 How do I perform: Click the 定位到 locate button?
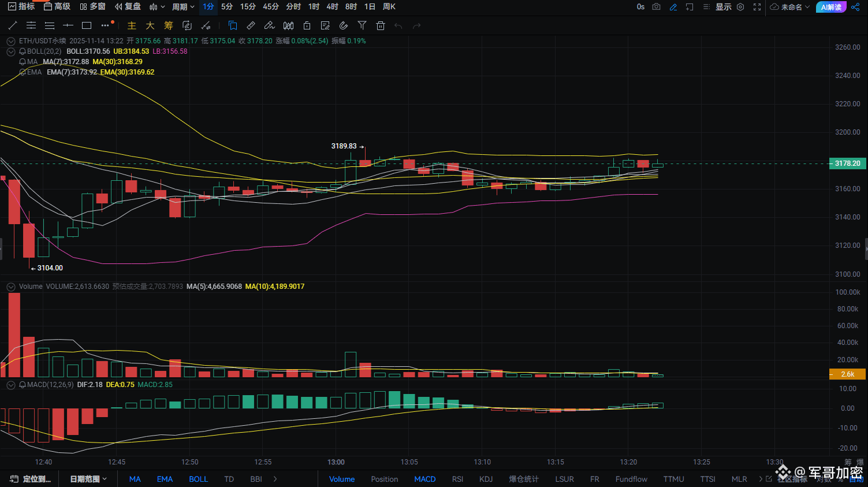point(31,479)
